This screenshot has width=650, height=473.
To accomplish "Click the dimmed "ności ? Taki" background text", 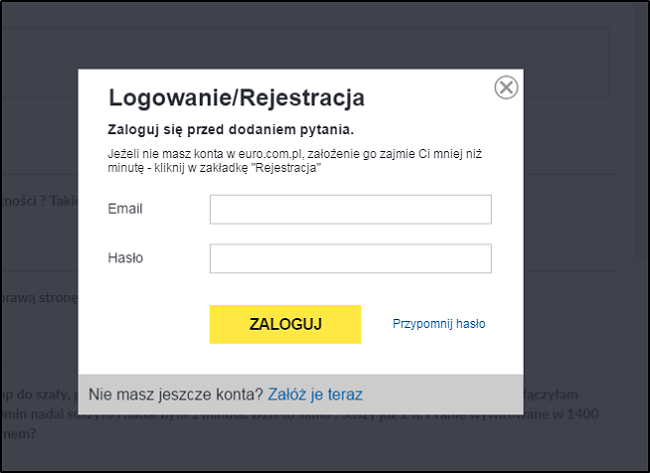I will click(x=39, y=200).
